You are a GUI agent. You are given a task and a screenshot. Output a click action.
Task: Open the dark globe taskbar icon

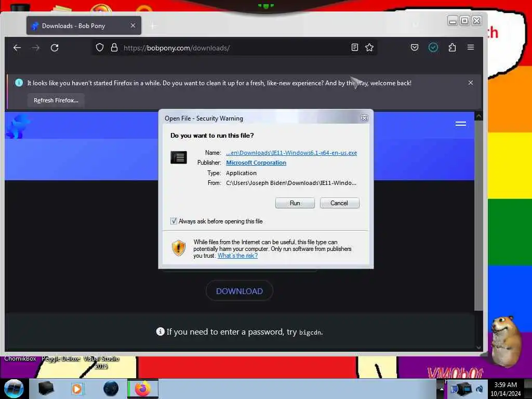click(111, 389)
